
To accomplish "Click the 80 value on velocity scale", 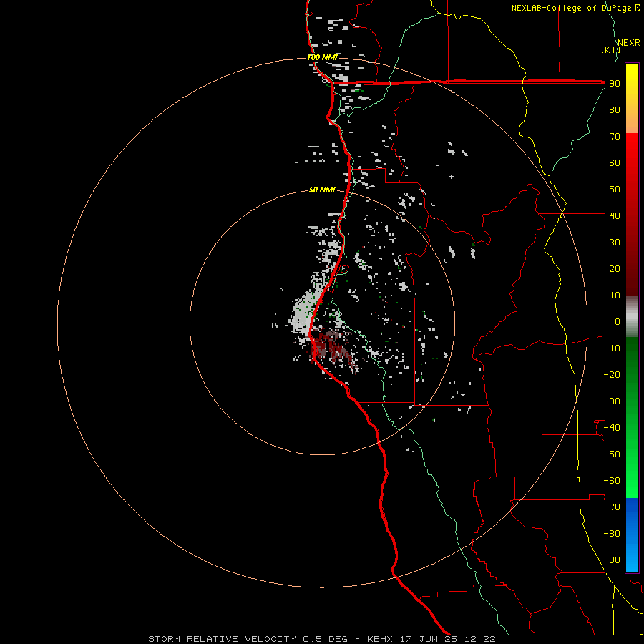I will (x=615, y=110).
